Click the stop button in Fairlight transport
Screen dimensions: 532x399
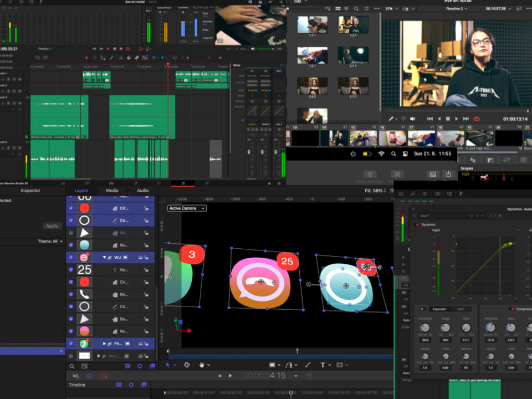[x=114, y=49]
